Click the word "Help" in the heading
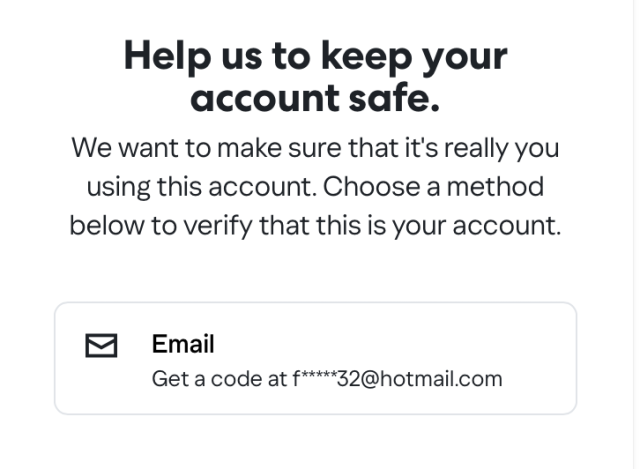 coord(167,57)
